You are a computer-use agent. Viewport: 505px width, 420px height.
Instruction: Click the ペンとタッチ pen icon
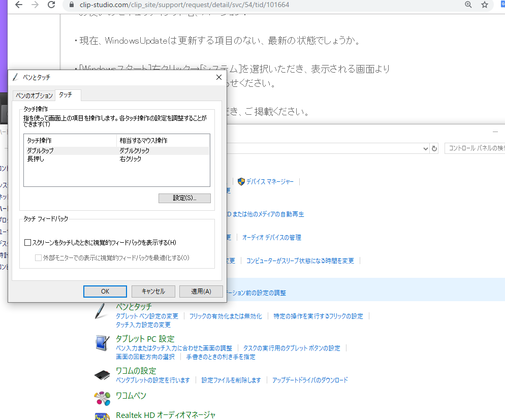[101, 311]
